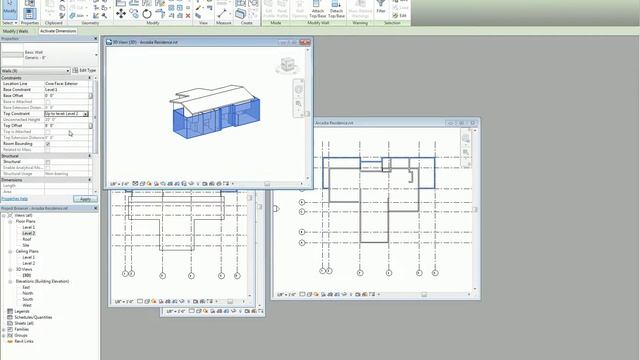Click the Sheets (all) node icon

tap(10, 323)
